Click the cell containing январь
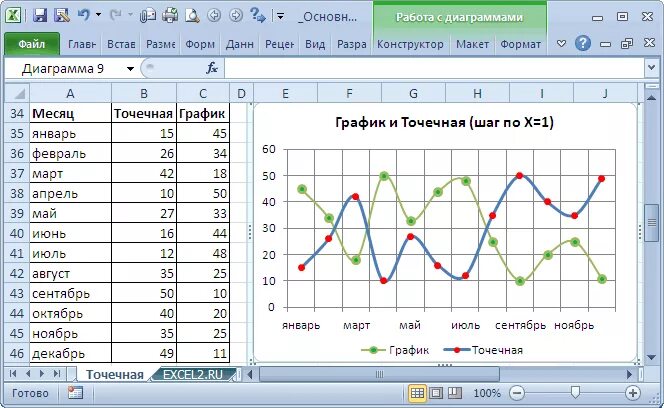The image size is (664, 408). click(x=70, y=133)
